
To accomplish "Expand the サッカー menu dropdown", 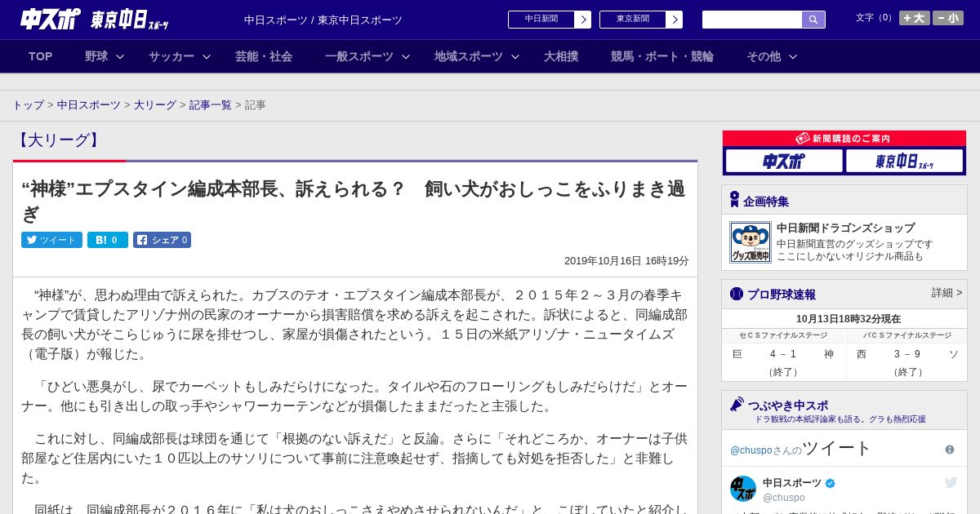I will click(x=180, y=56).
